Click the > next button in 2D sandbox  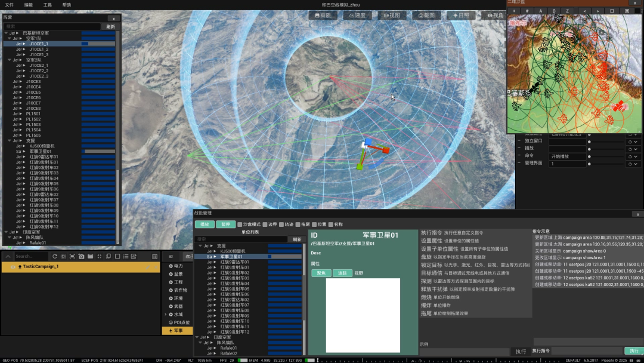pos(597,11)
